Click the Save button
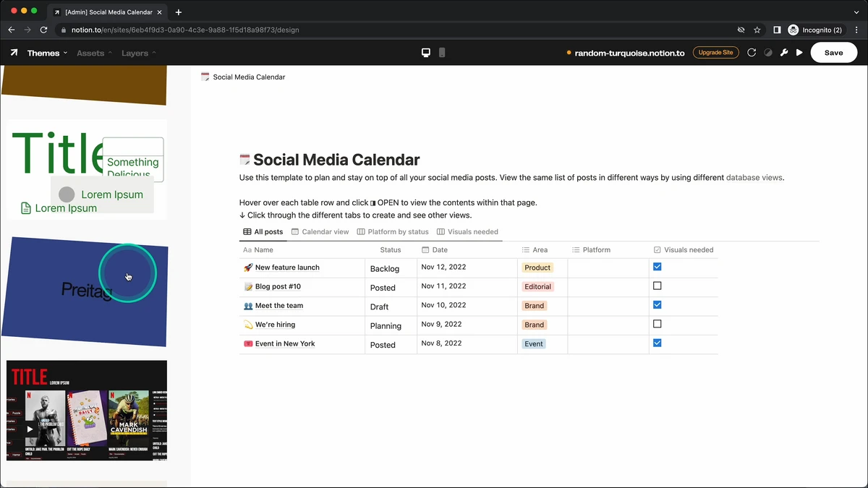The image size is (868, 488). tap(834, 53)
